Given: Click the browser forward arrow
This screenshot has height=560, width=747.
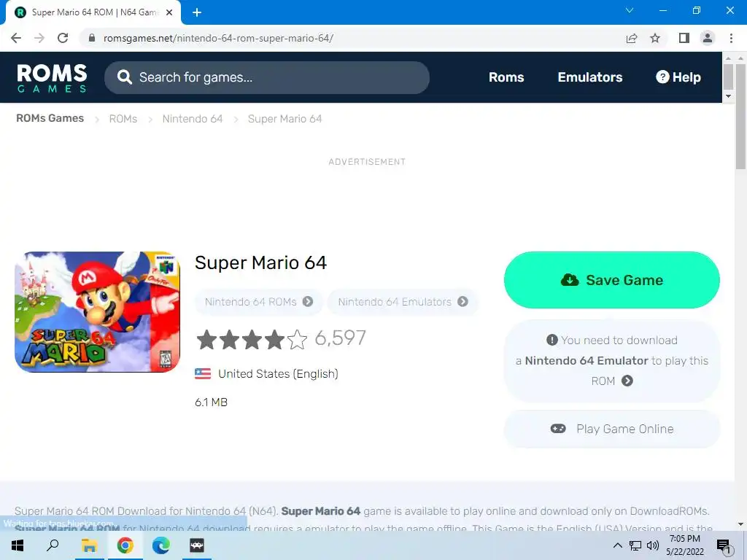Looking at the screenshot, I should pos(39,38).
